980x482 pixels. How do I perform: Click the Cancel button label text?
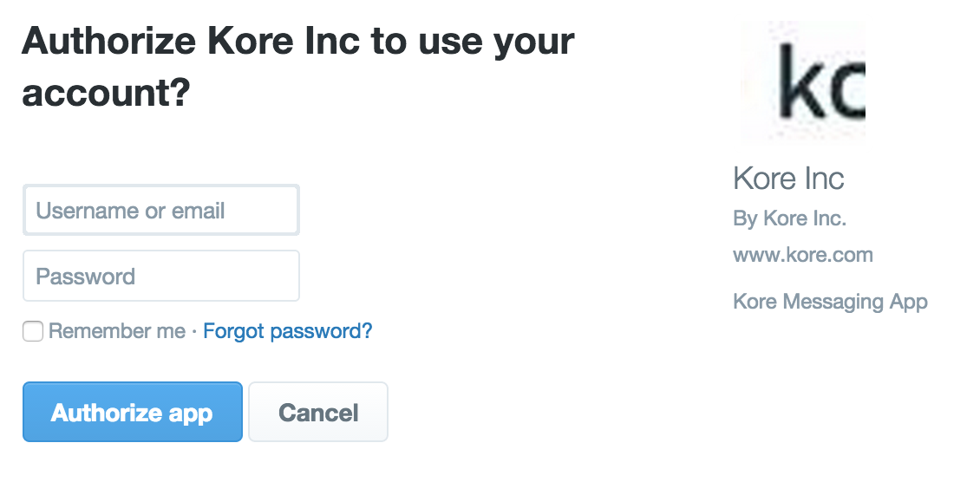point(318,413)
